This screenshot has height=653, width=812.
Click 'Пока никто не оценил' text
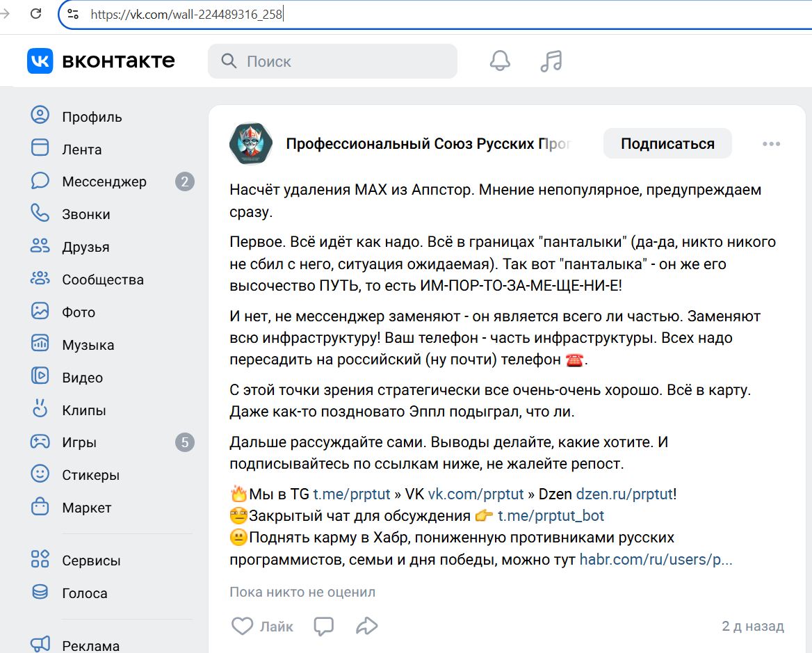click(x=302, y=592)
